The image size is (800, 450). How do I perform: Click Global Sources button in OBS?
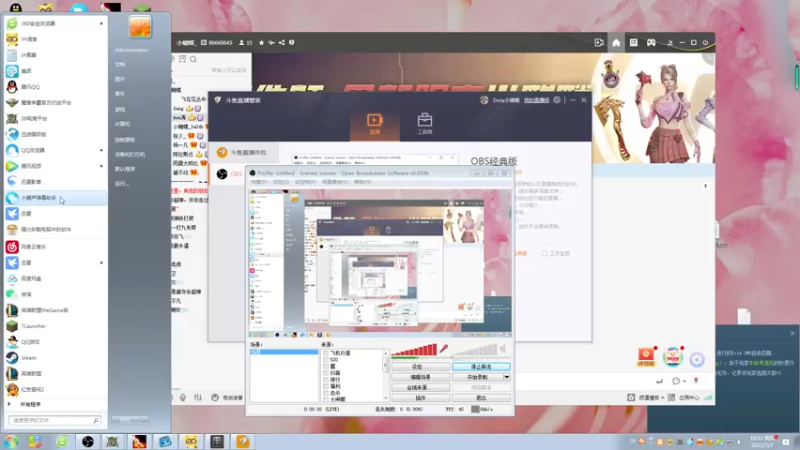coord(420,388)
